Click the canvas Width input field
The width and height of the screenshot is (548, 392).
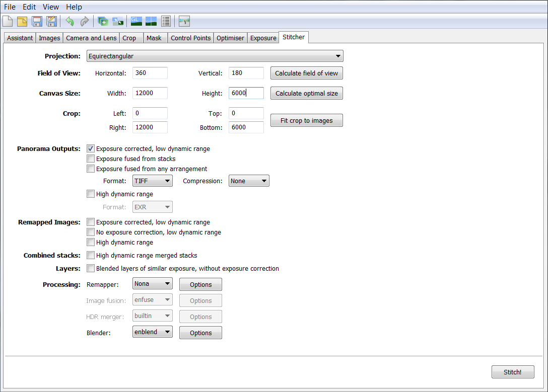(150, 93)
